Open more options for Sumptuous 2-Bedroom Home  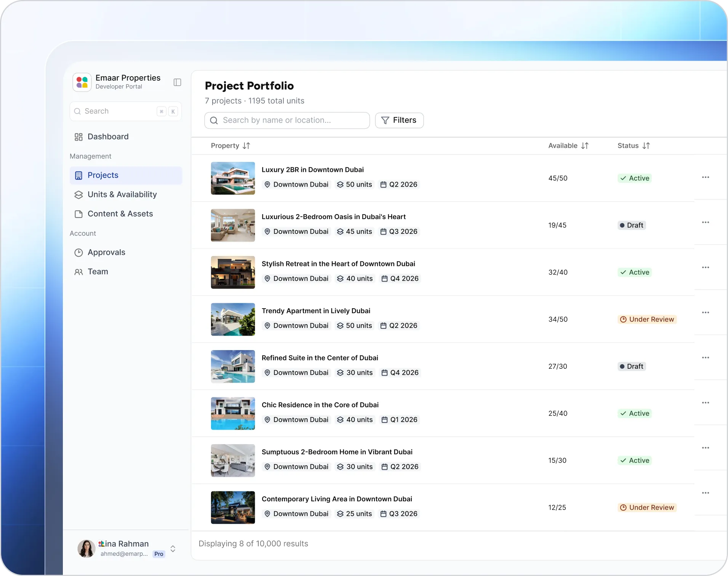click(x=706, y=448)
